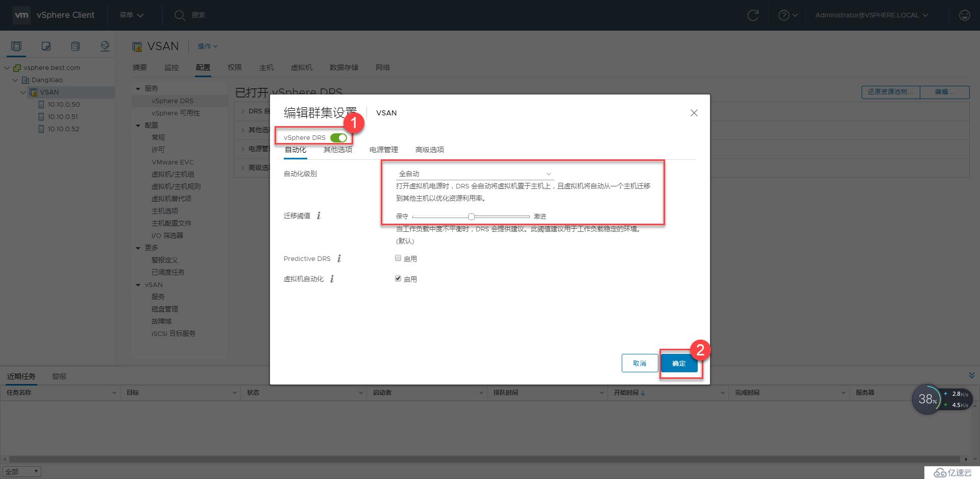Select host 10.10.0.51 in tree

[63, 116]
